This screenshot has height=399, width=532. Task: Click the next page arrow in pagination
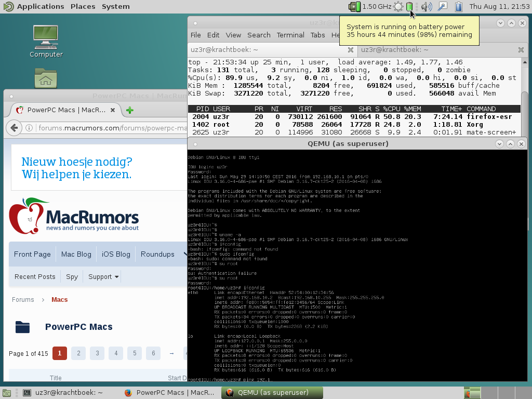171,353
